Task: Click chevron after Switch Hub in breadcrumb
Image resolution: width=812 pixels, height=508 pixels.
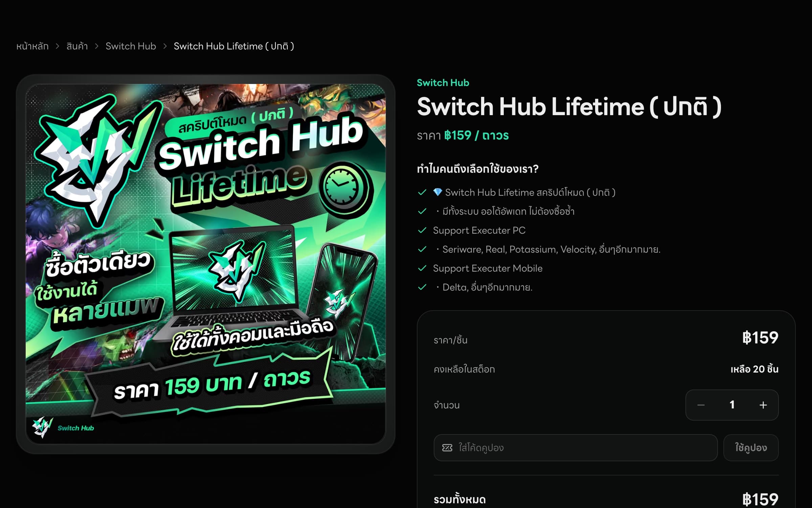Action: (165, 46)
